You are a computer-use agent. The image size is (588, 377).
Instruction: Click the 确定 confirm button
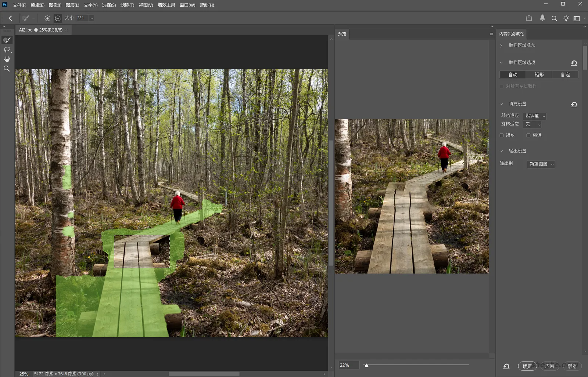[x=527, y=366]
